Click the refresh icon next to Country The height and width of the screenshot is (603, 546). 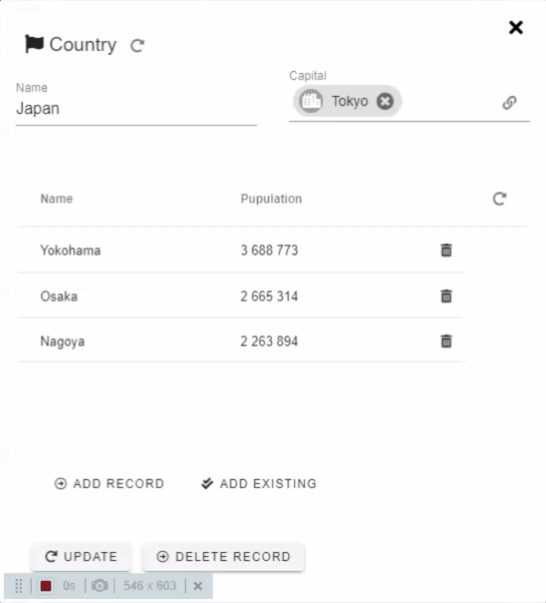[137, 45]
